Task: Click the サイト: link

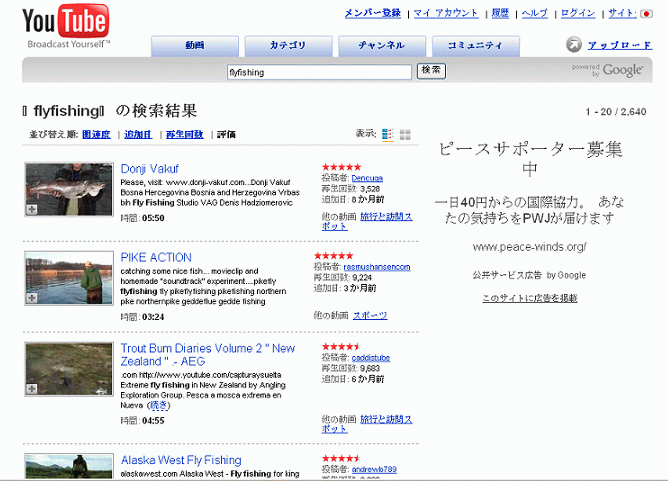Action: pyautogui.click(x=622, y=13)
